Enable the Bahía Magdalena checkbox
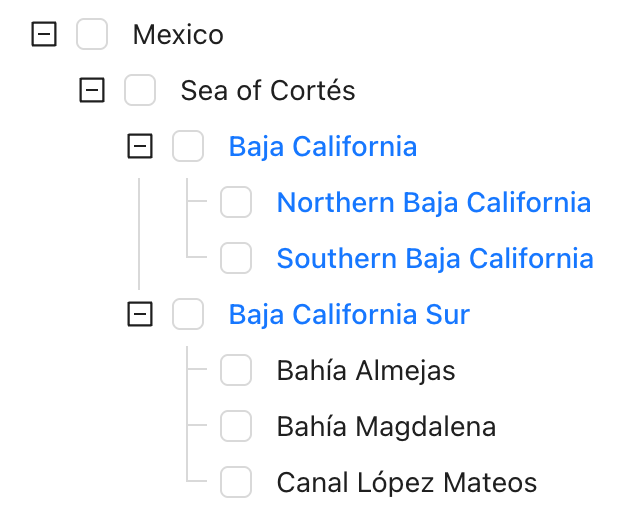 click(x=236, y=427)
